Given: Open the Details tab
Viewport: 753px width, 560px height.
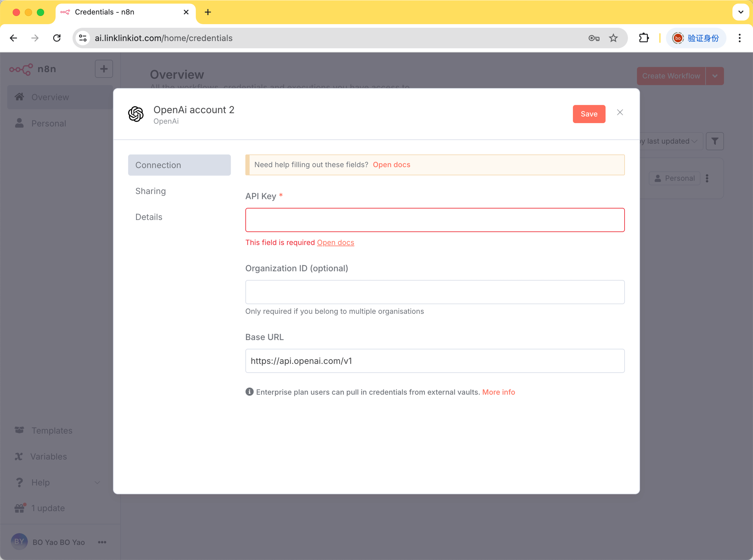Looking at the screenshot, I should point(149,217).
